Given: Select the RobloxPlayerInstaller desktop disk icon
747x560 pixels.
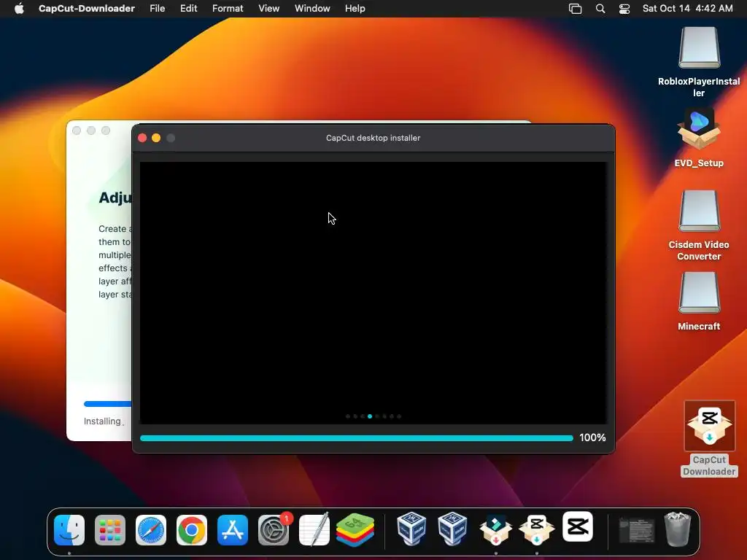Looking at the screenshot, I should [699, 47].
